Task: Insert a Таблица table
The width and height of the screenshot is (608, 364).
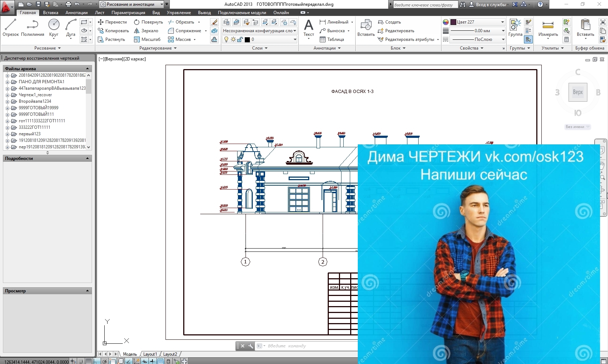Action: pyautogui.click(x=332, y=39)
